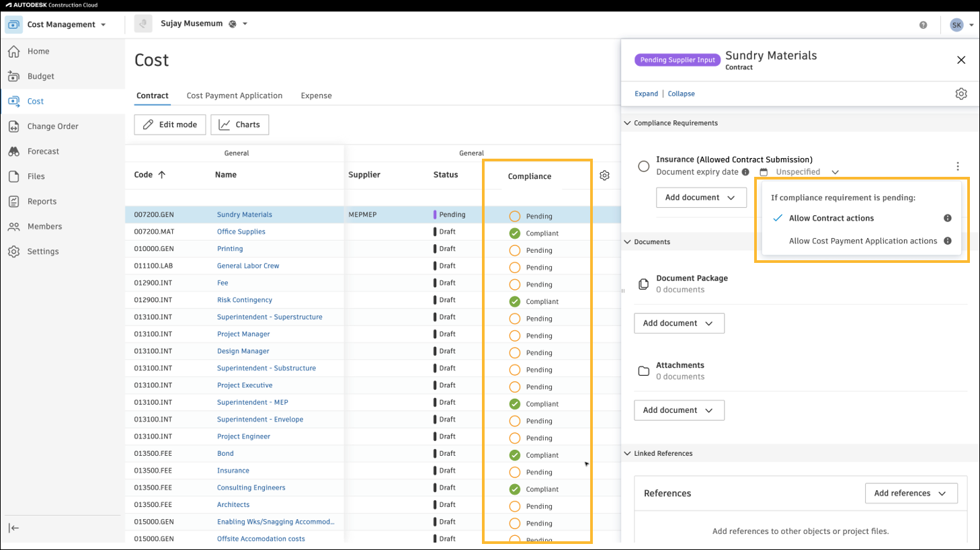Collapse the Compliance Requirements section
980x550 pixels.
pyautogui.click(x=627, y=123)
